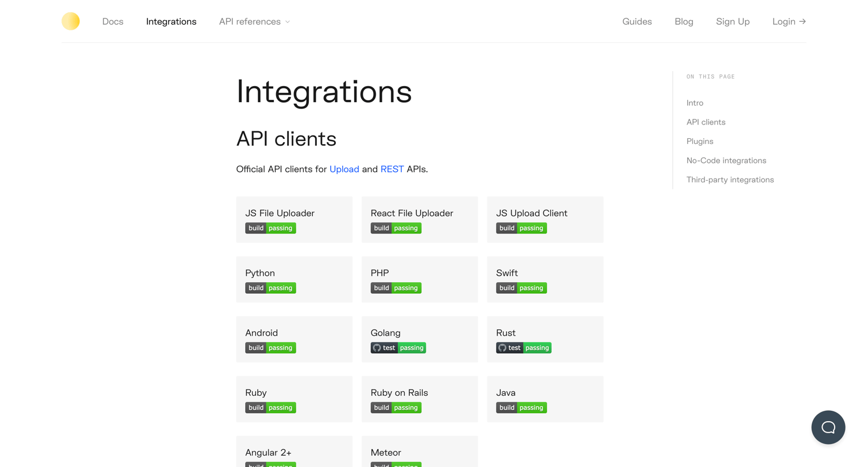Follow the Upload API link

tap(344, 169)
